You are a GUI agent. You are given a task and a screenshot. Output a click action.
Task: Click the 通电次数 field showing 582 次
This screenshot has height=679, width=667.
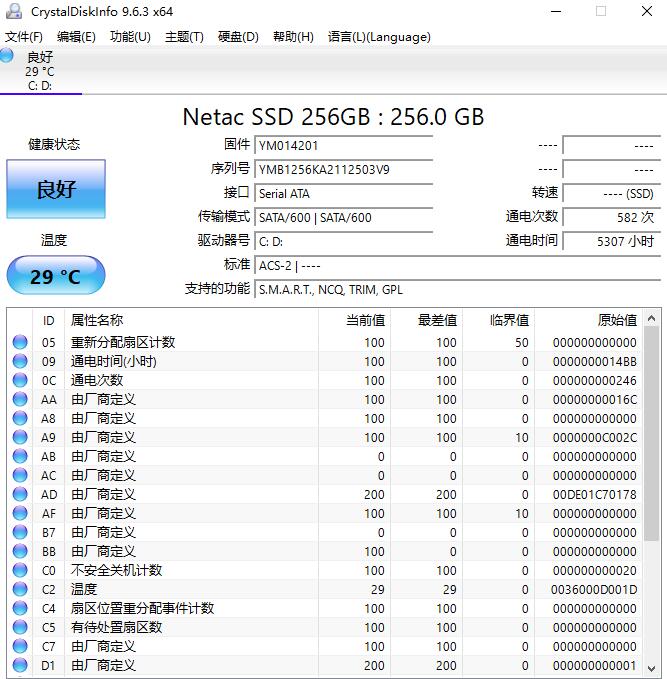tap(612, 217)
